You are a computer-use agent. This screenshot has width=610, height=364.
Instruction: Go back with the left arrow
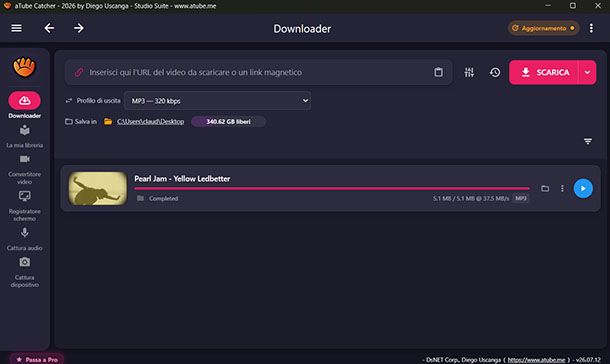[x=49, y=28]
